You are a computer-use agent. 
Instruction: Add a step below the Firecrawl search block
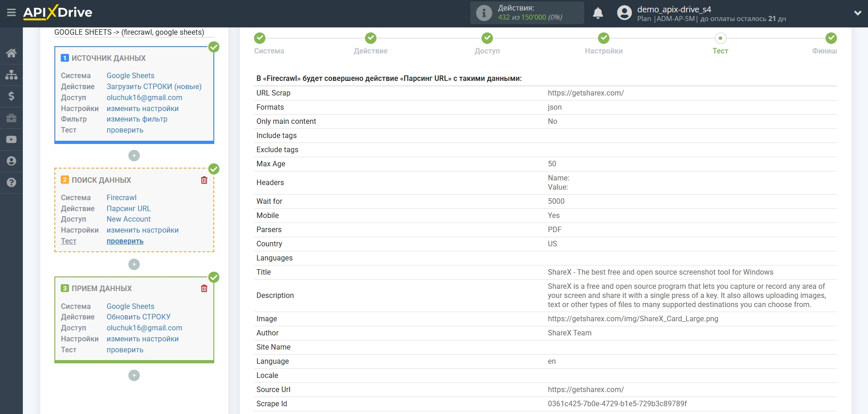[x=134, y=265]
